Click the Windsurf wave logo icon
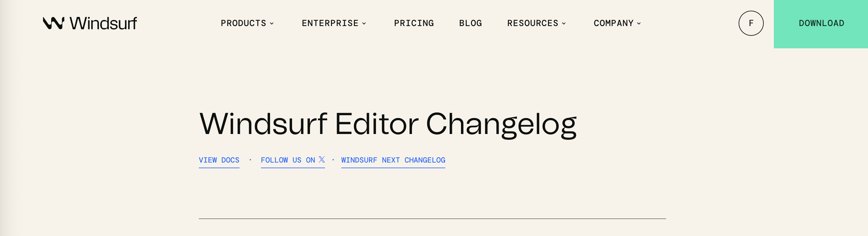Image resolution: width=868 pixels, height=236 pixels. pos(54,23)
